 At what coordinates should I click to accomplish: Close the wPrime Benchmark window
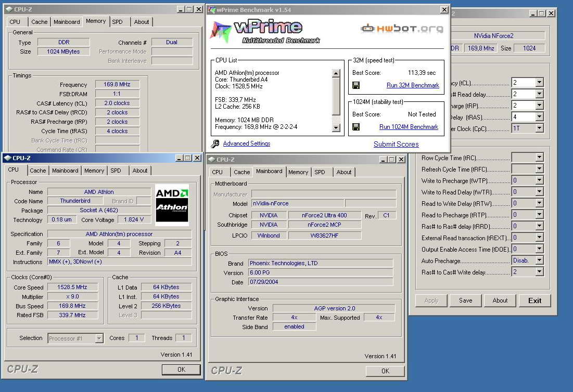point(444,10)
